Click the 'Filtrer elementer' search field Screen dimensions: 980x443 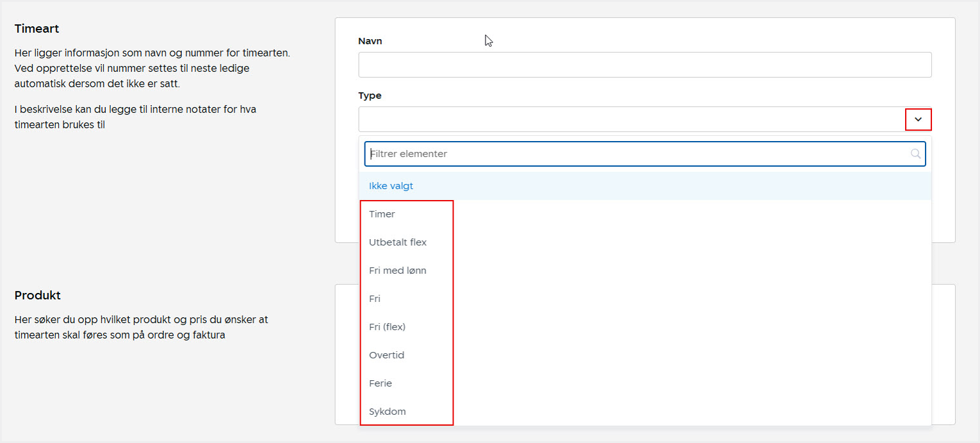pos(637,154)
